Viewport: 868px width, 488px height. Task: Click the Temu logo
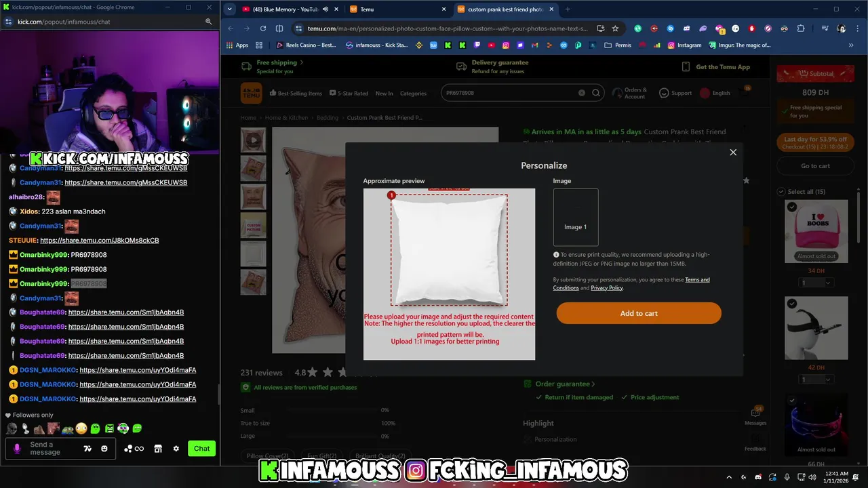pyautogui.click(x=251, y=93)
